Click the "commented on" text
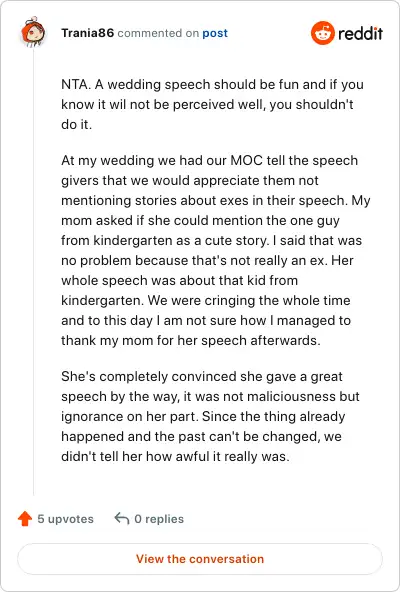The image size is (400, 592). click(x=158, y=33)
